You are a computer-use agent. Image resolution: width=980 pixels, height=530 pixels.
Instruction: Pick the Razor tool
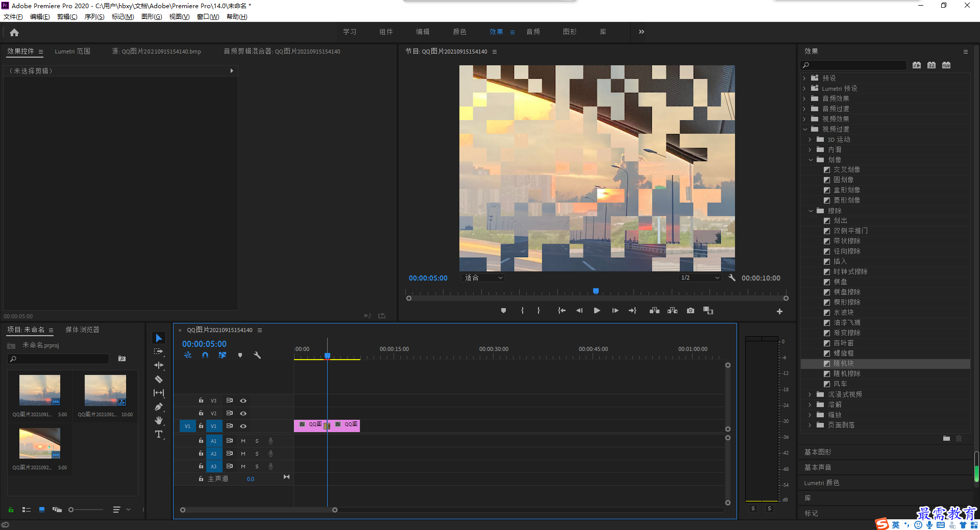159,379
